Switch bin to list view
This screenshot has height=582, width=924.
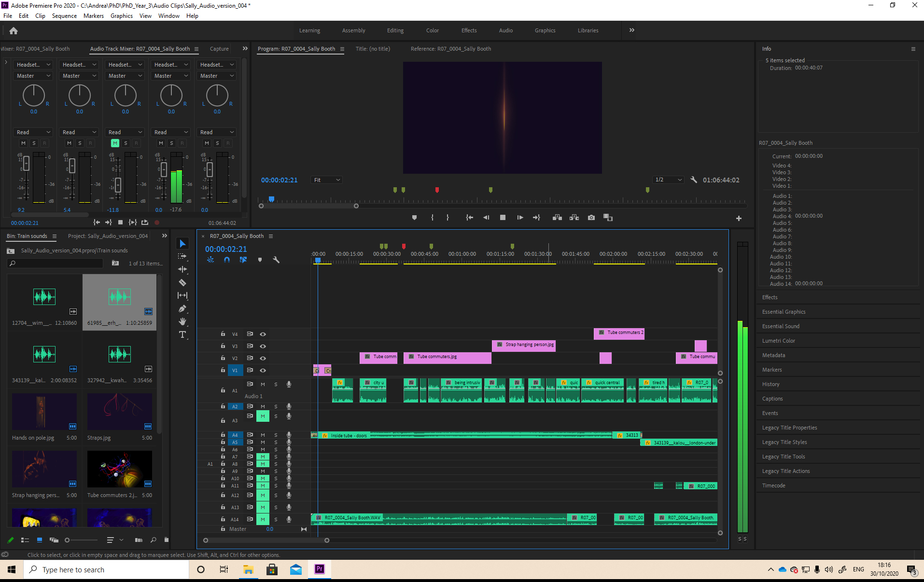[x=25, y=540]
